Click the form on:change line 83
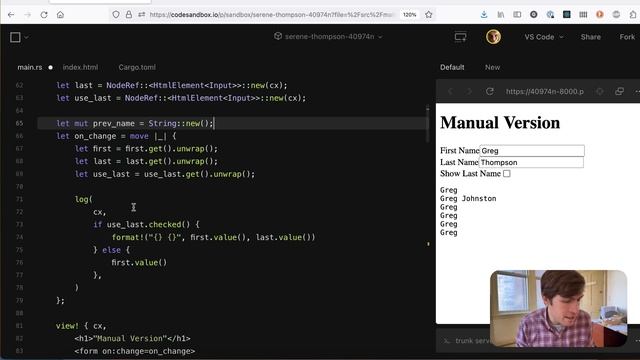Screen dimensions: 640x360 [135, 351]
